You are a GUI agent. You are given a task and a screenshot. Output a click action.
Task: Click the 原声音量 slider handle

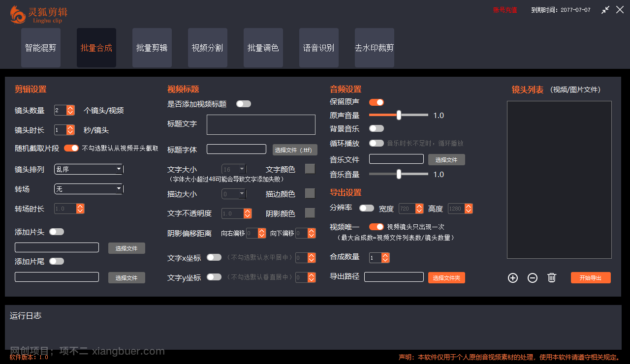click(399, 115)
